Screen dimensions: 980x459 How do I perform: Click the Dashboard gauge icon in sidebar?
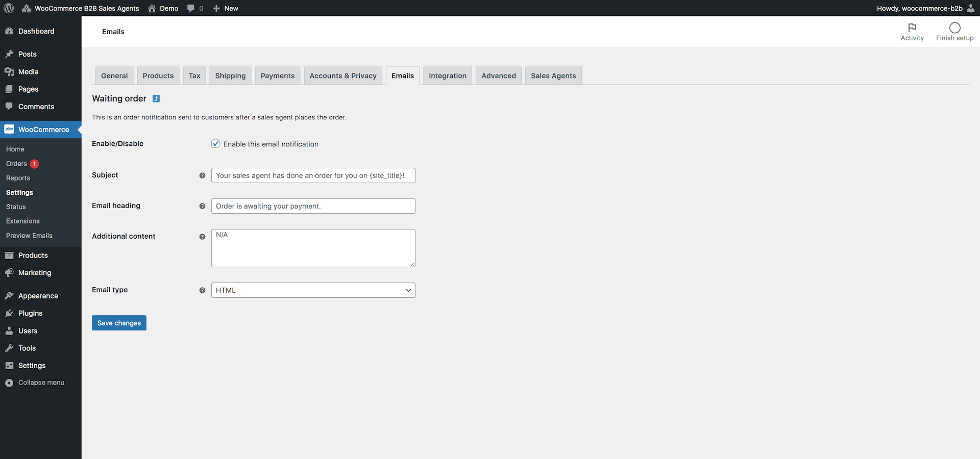[x=9, y=31]
